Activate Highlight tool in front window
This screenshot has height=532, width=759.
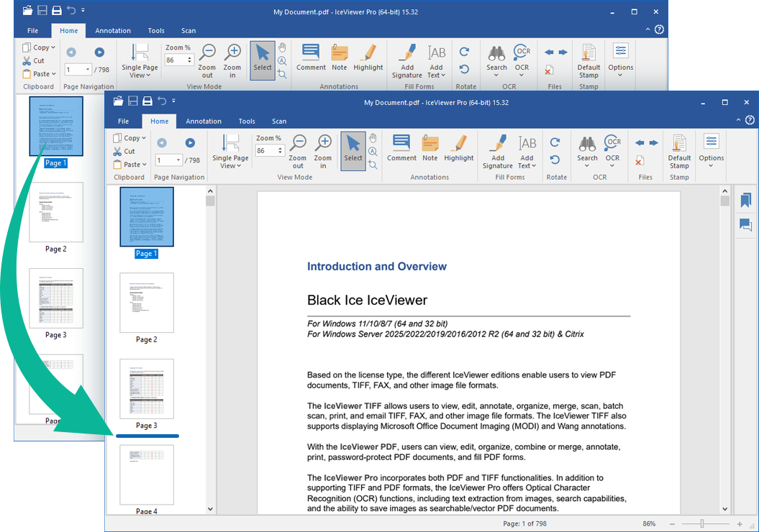point(458,147)
